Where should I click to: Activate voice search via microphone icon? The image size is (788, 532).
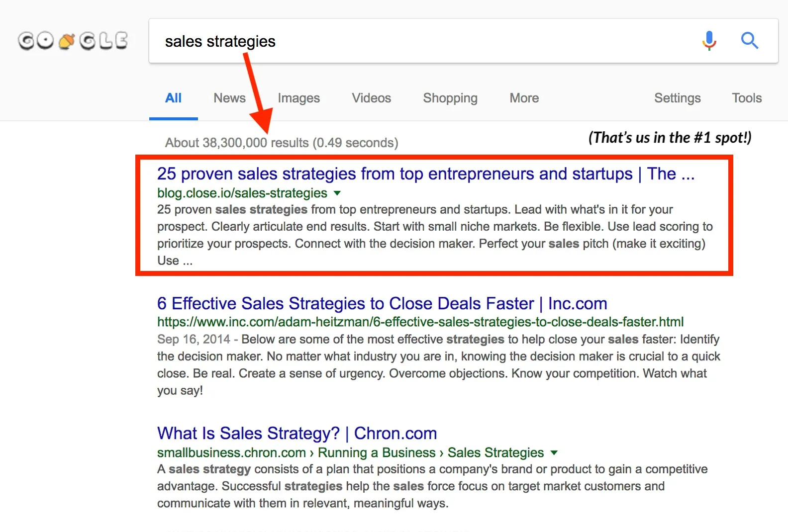[708, 41]
